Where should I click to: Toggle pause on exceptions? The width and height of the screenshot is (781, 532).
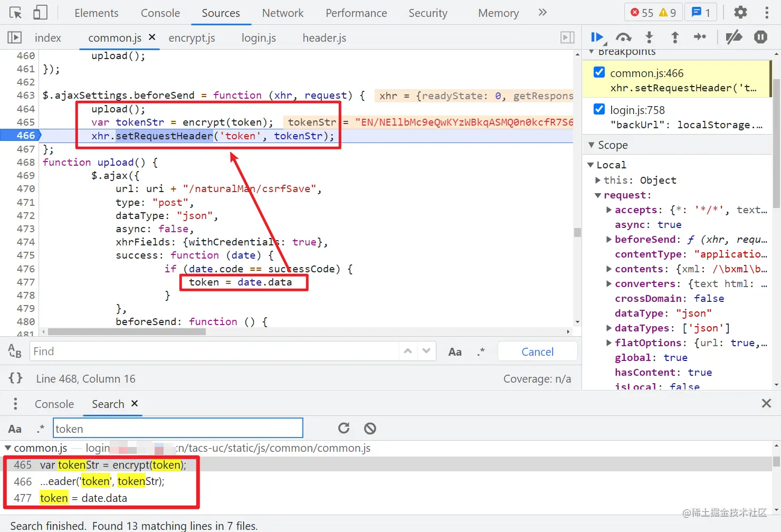tap(760, 37)
